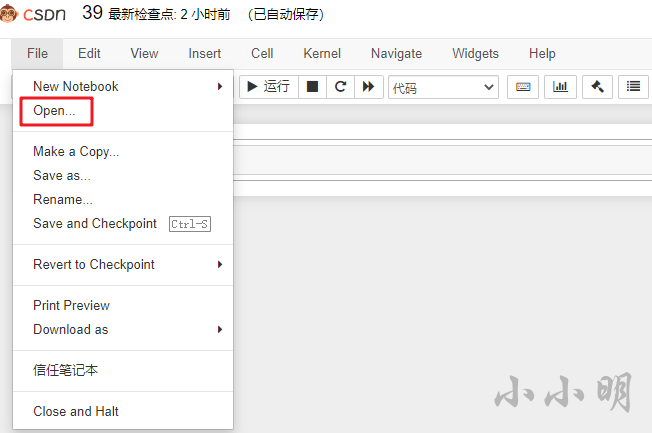Image resolution: width=652 pixels, height=433 pixels.
Task: Click the (已自动保存) autosave status text
Action: tap(286, 15)
